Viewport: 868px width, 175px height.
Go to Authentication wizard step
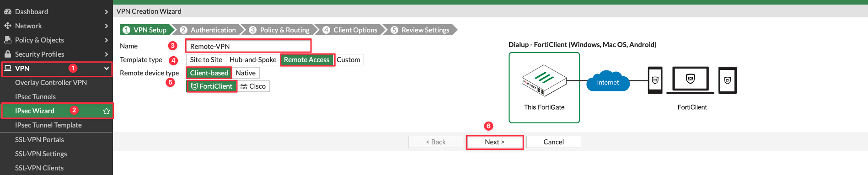208,30
